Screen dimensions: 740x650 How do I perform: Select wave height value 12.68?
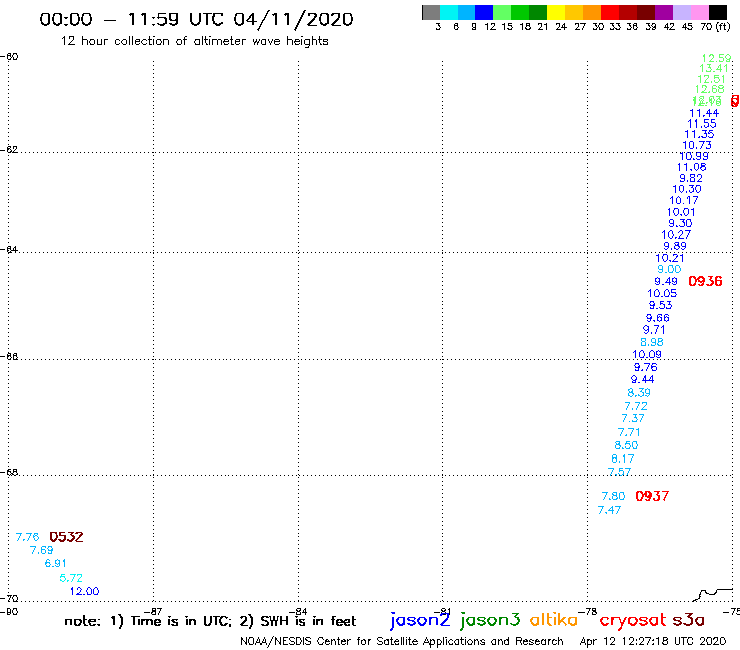[709, 89]
